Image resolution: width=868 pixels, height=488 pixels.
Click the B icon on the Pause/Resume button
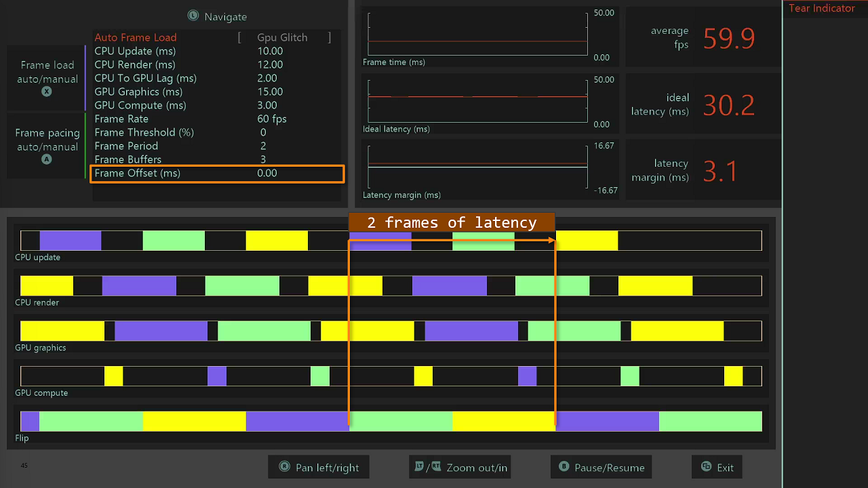[564, 467]
